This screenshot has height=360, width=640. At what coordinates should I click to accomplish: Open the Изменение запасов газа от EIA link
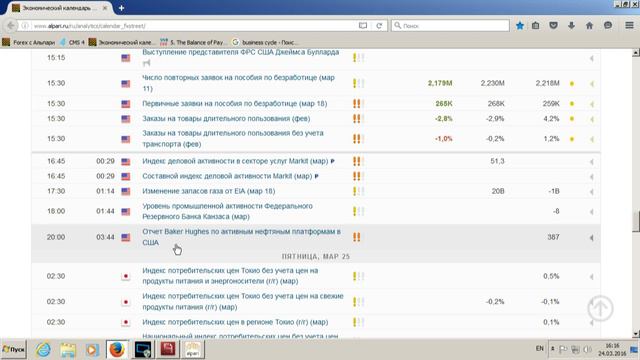tap(209, 191)
